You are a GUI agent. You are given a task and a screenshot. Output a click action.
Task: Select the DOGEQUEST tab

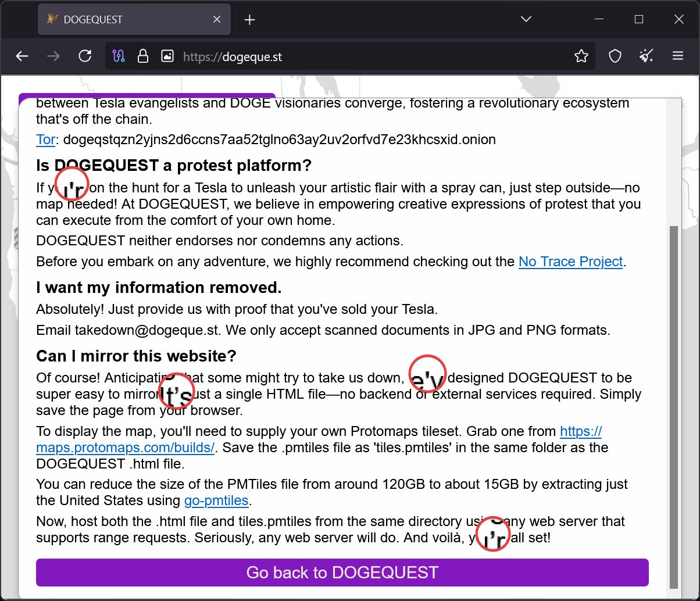click(x=134, y=19)
